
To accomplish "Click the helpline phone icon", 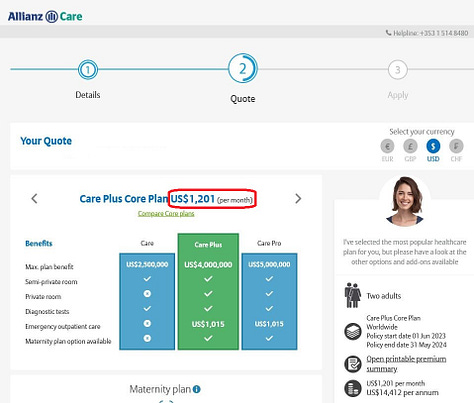I will 388,33.
